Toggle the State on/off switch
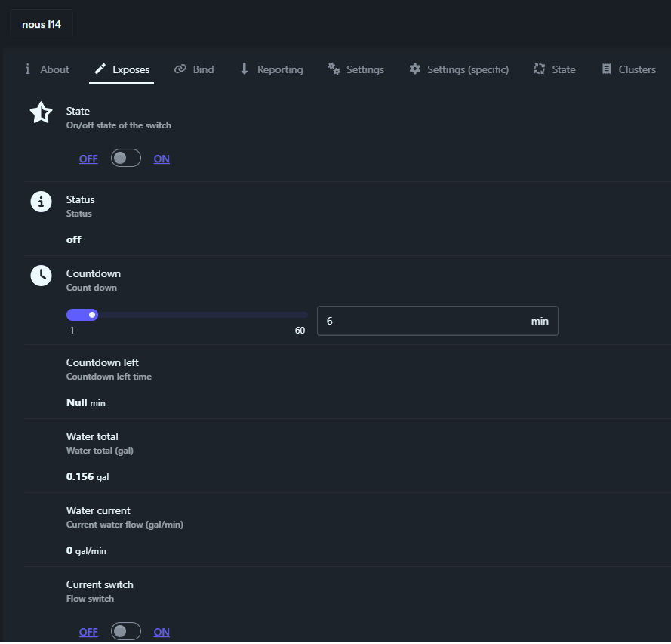This screenshot has width=671, height=644. (x=126, y=159)
